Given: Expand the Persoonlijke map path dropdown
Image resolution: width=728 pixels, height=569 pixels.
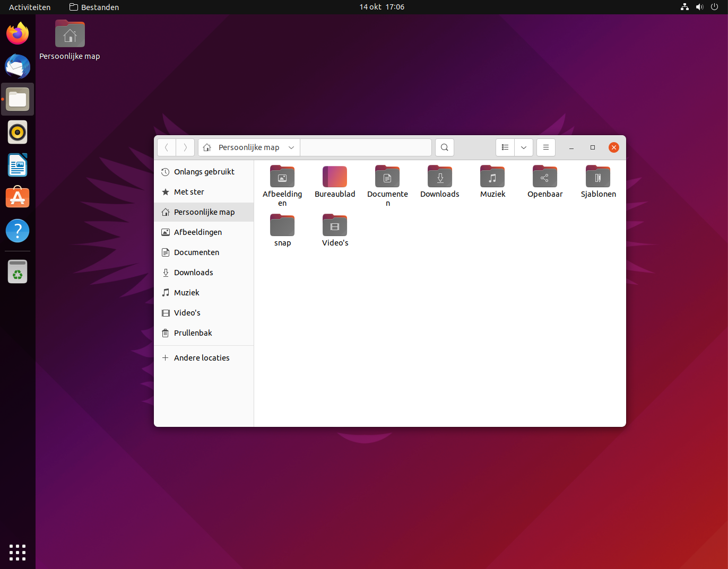Looking at the screenshot, I should [x=291, y=147].
